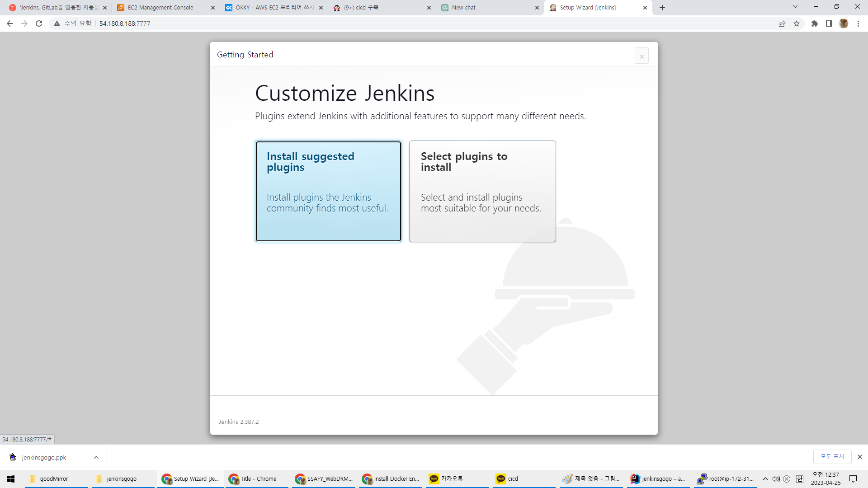Open Windows Start menu

11,479
